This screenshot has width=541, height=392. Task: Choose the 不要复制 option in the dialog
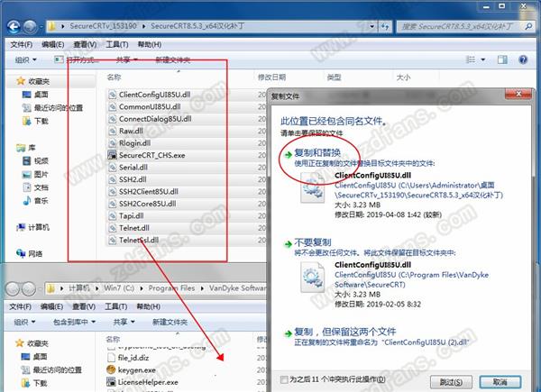coord(313,242)
